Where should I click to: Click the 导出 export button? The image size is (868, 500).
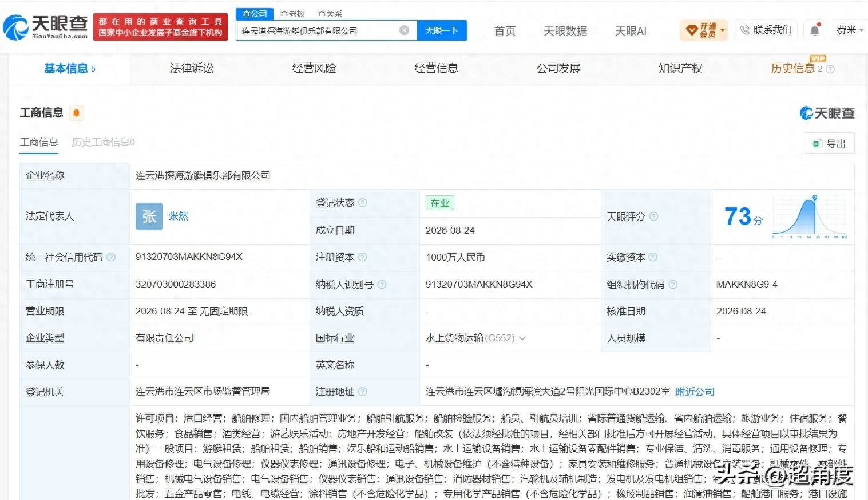point(829,144)
